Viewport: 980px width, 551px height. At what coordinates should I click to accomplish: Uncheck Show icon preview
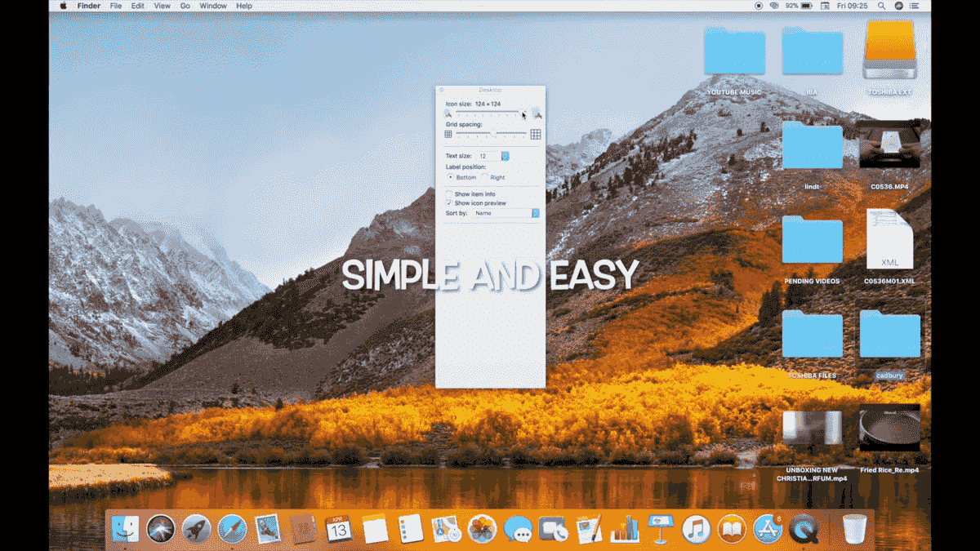(448, 203)
